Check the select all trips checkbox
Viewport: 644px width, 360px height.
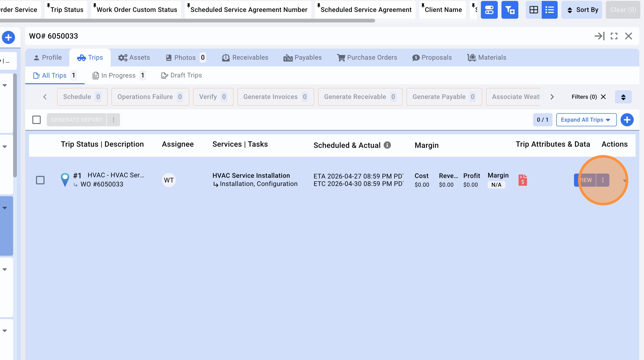tap(37, 120)
